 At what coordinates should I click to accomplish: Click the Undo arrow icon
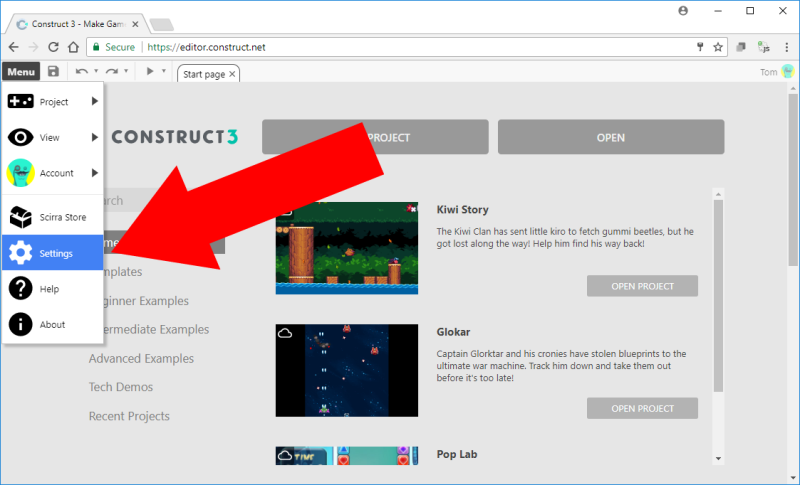81,72
